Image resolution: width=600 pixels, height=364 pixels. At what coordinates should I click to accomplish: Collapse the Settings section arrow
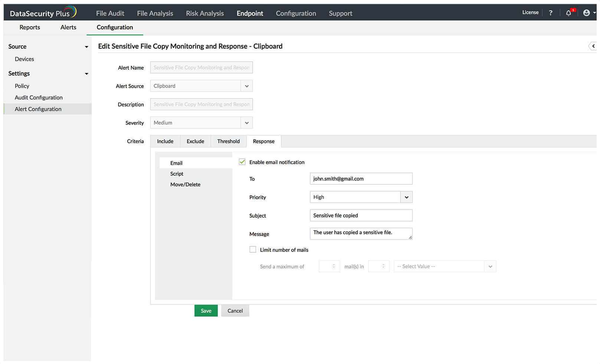coord(86,73)
